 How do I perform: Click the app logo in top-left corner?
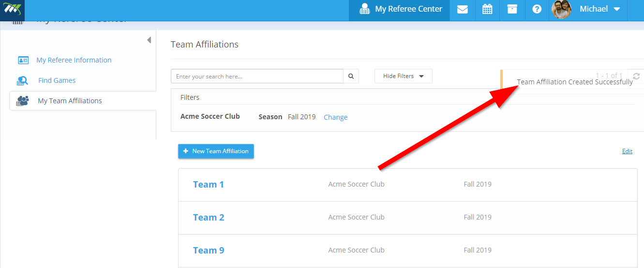[12, 10]
